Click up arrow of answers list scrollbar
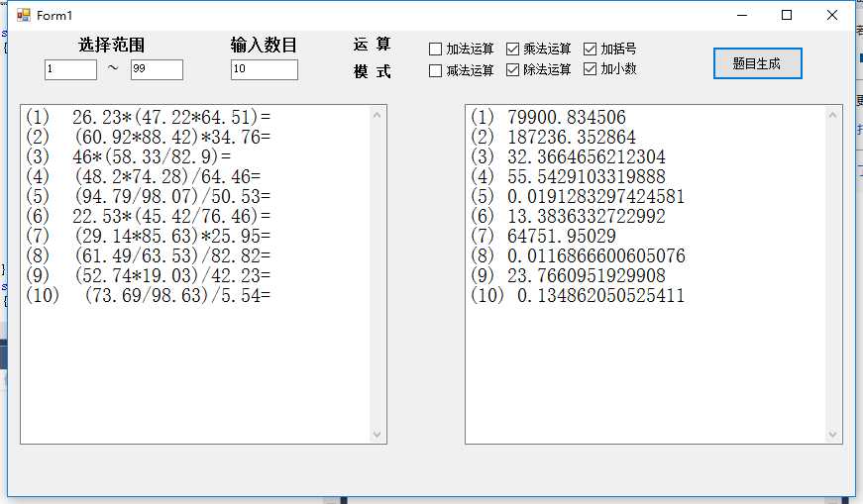863x504 pixels. pyautogui.click(x=832, y=115)
